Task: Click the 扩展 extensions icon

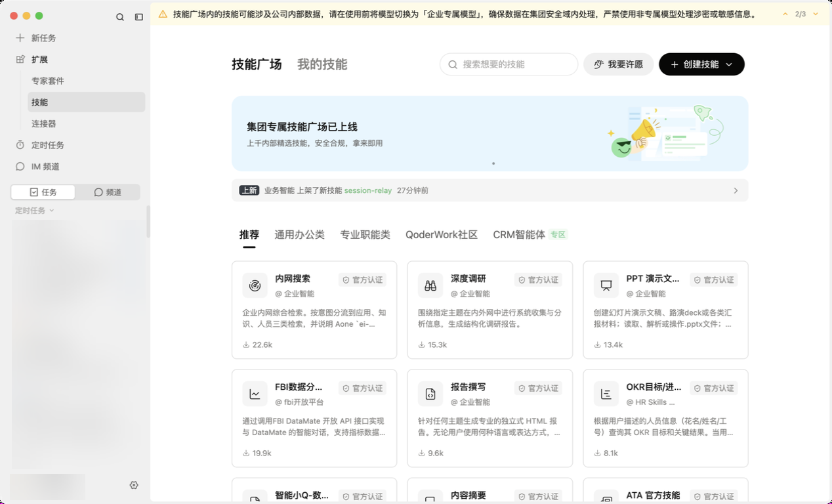Action: 20,59
